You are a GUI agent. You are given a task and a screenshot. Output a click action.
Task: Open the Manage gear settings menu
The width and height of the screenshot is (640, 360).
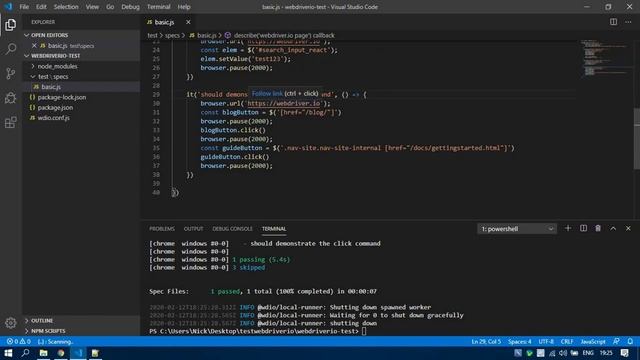point(11,323)
